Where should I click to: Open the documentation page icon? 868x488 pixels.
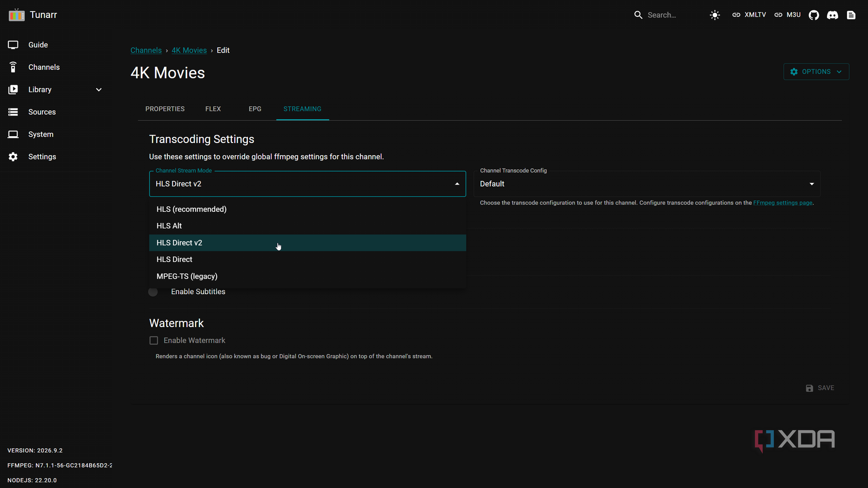click(851, 15)
